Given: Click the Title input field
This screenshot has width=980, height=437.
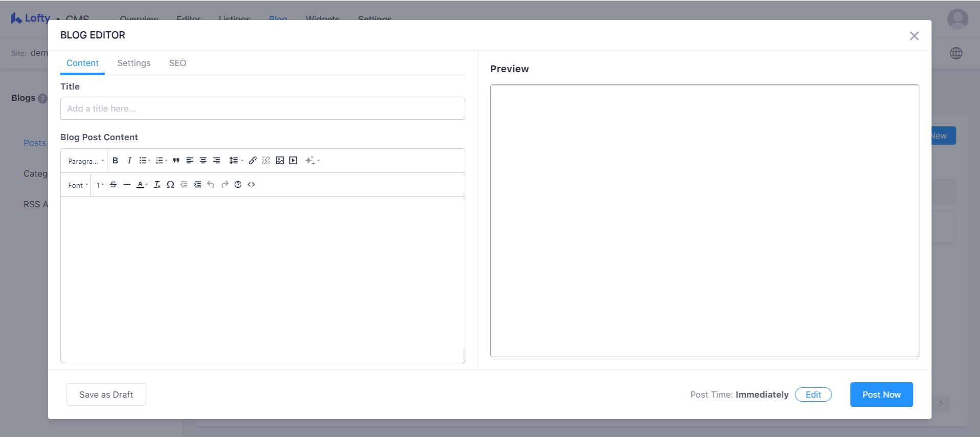Looking at the screenshot, I should tap(263, 108).
